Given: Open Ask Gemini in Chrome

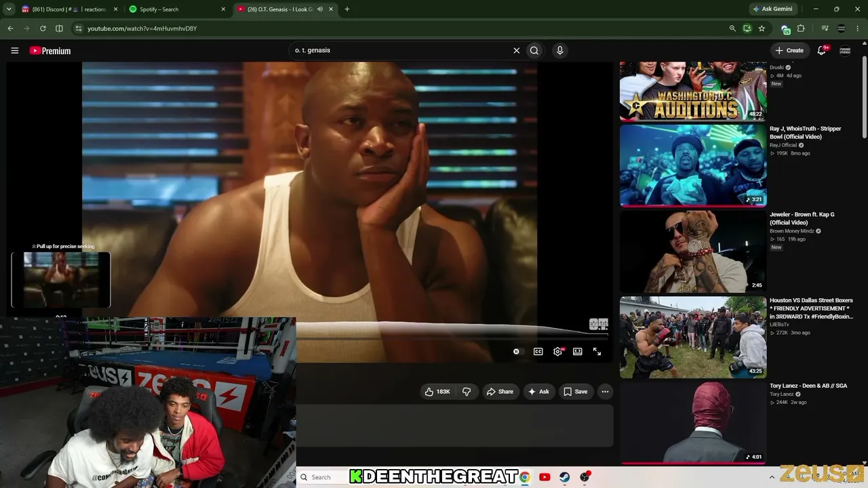Looking at the screenshot, I should [x=772, y=9].
